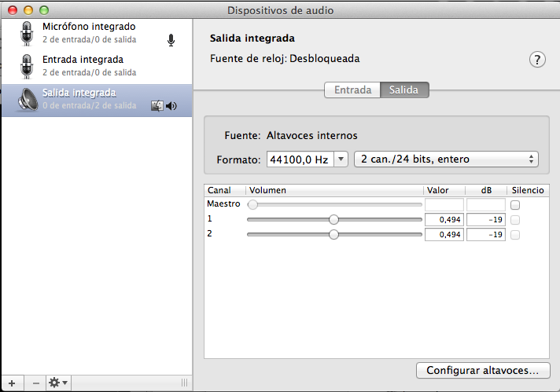Open the help question mark button
Image resolution: width=560 pixels, height=392 pixels.
coord(538,60)
